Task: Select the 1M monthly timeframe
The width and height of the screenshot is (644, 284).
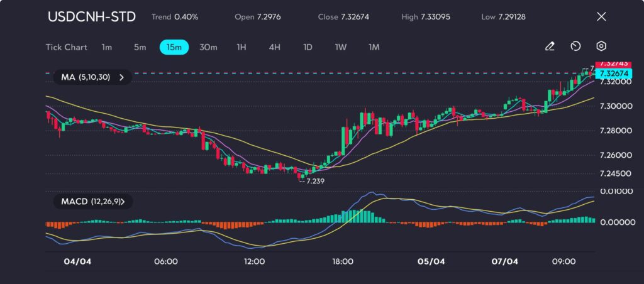Action: pos(374,47)
